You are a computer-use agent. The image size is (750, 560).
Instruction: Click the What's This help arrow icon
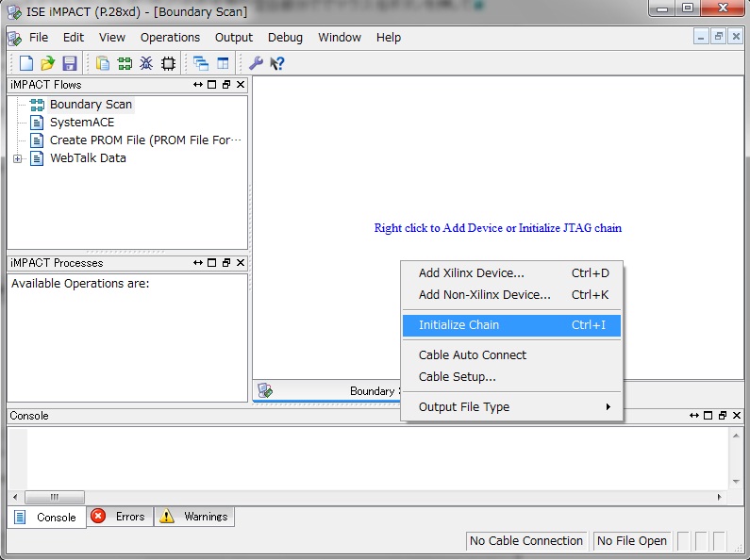click(x=277, y=63)
